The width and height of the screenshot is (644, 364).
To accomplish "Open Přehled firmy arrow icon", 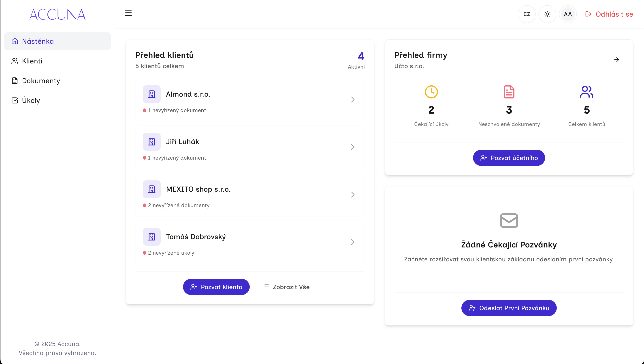I will click(x=616, y=60).
